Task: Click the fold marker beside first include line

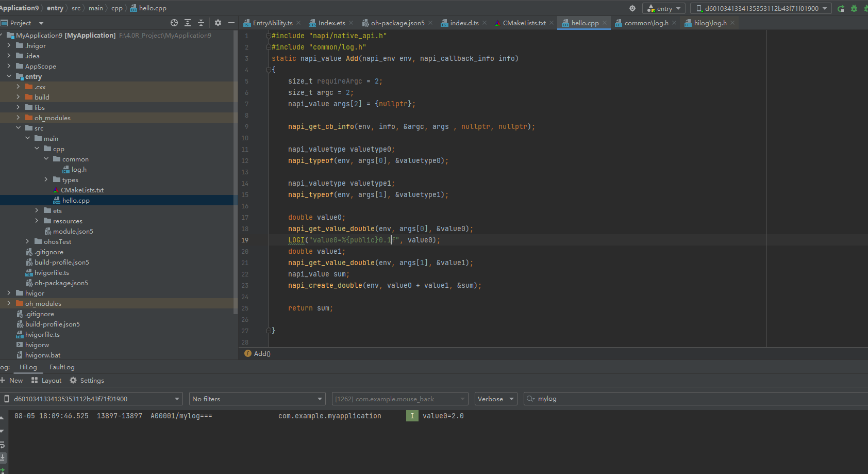Action: coord(269,36)
